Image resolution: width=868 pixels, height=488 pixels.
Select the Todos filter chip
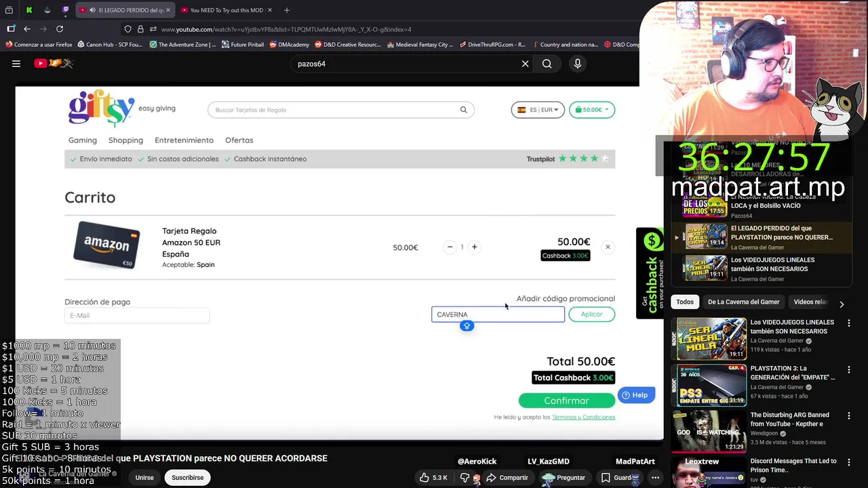pyautogui.click(x=685, y=302)
